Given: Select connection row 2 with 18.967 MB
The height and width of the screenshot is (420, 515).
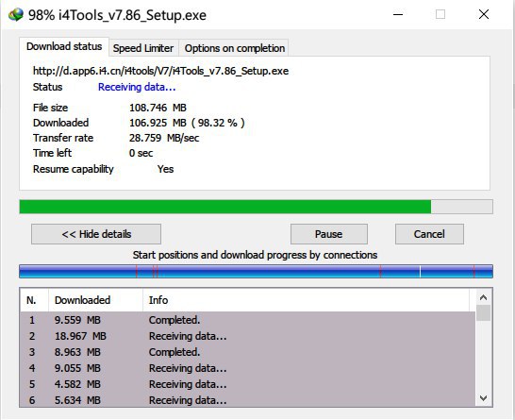Looking at the screenshot, I should [248, 336].
